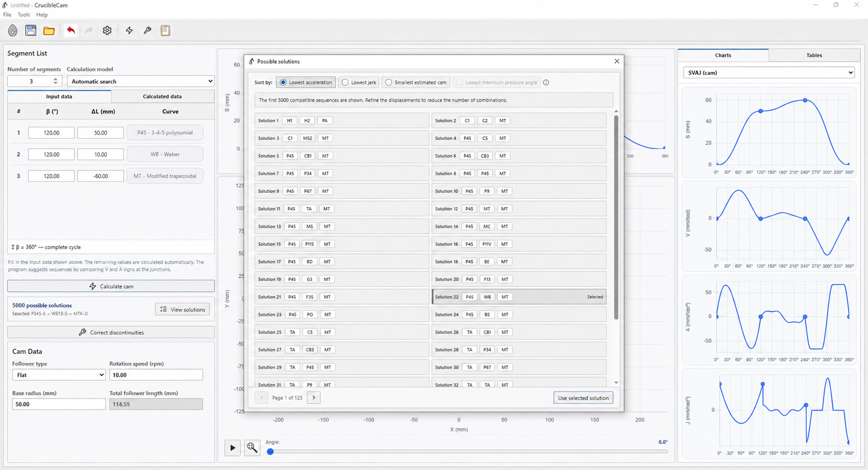Click the info icon beside sort options
868x470 pixels.
[546, 82]
